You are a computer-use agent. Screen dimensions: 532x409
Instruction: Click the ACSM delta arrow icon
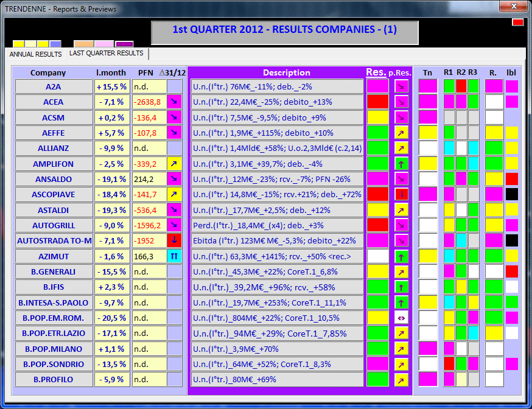175,117
